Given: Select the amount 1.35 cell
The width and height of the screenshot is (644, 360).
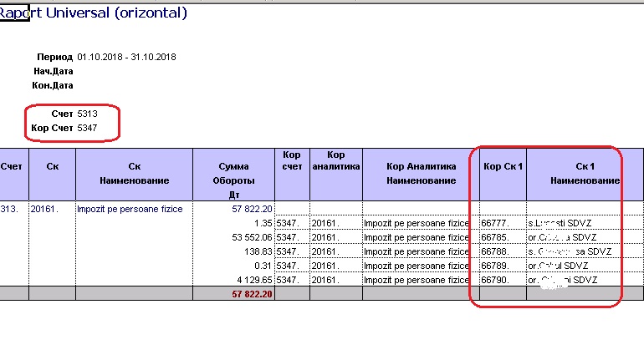Looking at the screenshot, I should 233,223.
